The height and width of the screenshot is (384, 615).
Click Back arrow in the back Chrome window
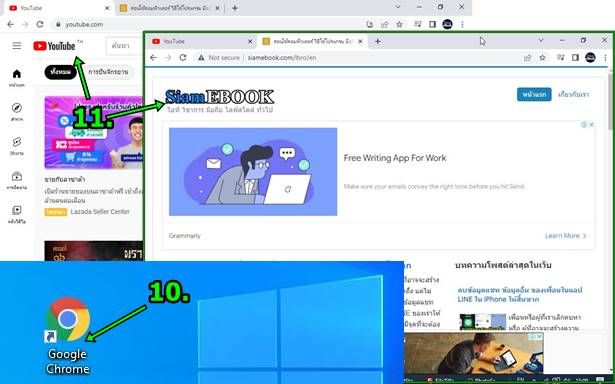[11, 24]
